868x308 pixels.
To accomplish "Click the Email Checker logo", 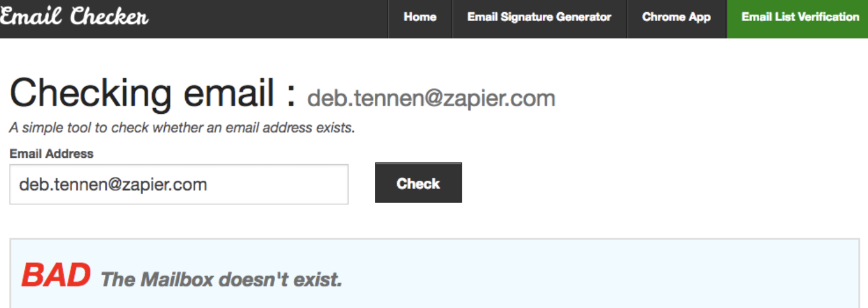I will pyautogui.click(x=74, y=17).
